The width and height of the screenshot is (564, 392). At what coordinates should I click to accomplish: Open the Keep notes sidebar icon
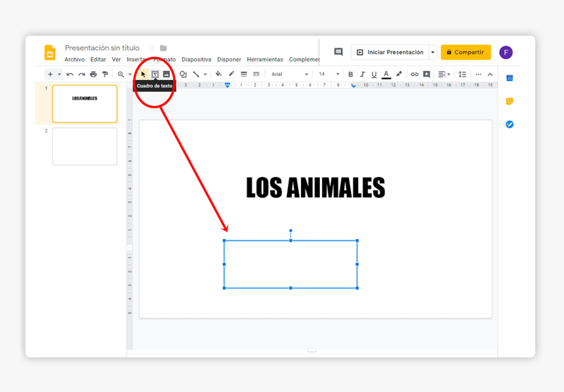point(510,102)
